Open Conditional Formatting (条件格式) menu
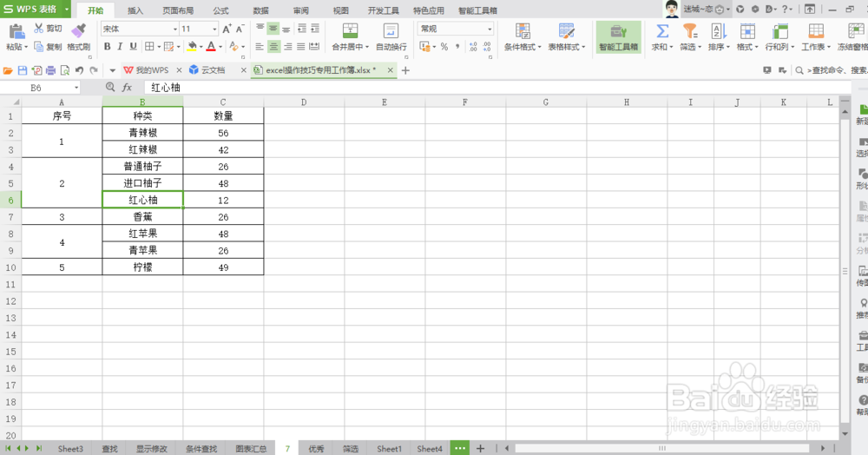The width and height of the screenshot is (868, 455). [x=522, y=37]
